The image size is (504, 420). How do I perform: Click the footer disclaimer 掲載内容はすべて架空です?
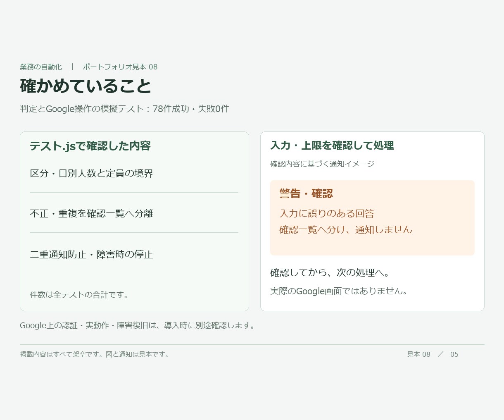coord(95,354)
